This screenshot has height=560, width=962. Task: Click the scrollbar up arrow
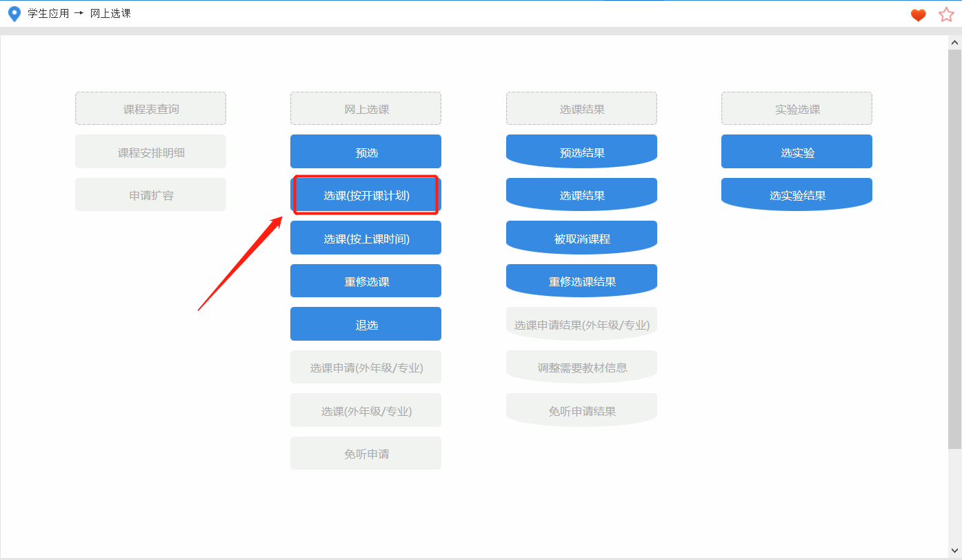(954, 41)
